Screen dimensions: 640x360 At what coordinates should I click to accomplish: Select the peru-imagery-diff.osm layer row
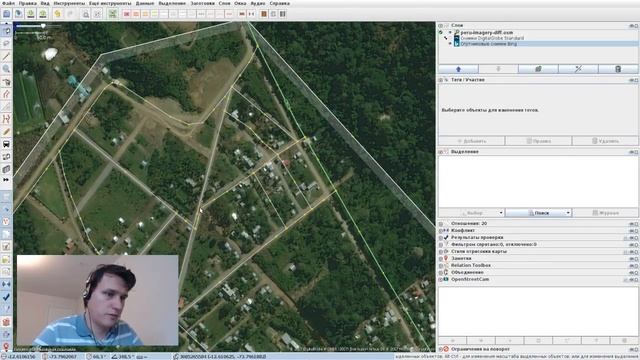(x=538, y=32)
